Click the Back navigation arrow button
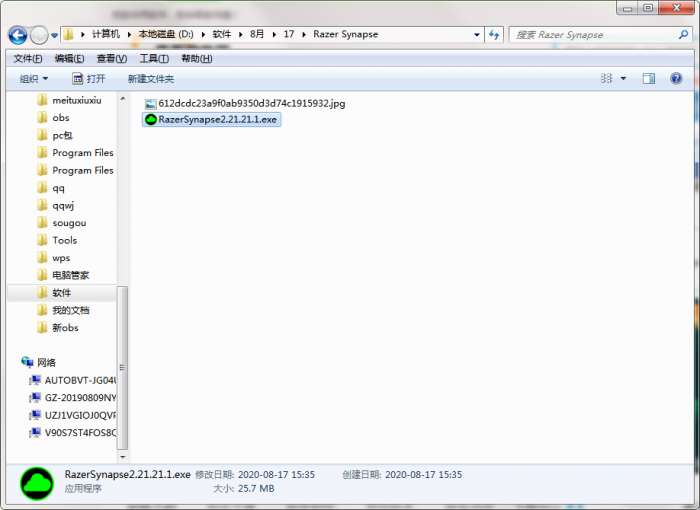 pyautogui.click(x=18, y=35)
